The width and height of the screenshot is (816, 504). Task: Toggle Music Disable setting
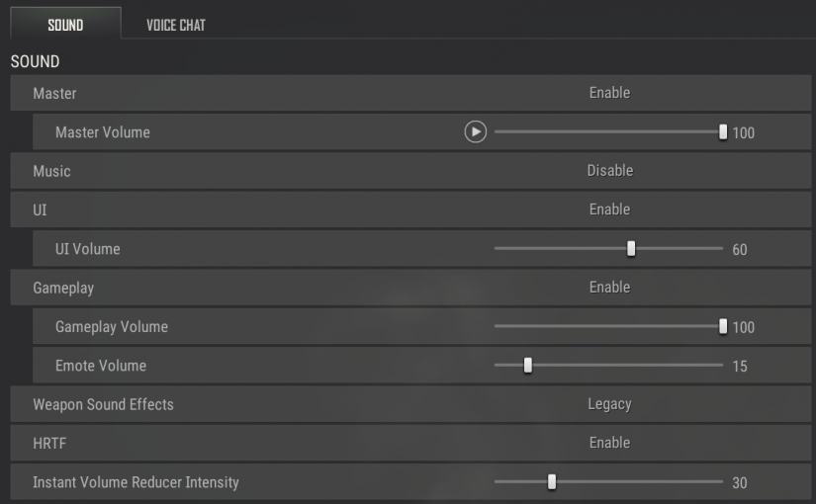(x=609, y=171)
